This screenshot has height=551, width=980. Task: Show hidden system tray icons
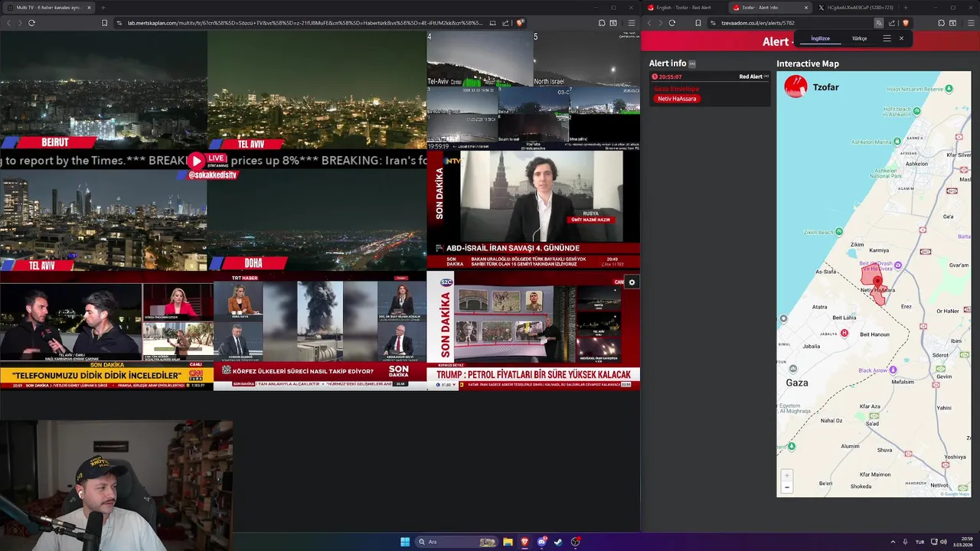click(893, 542)
